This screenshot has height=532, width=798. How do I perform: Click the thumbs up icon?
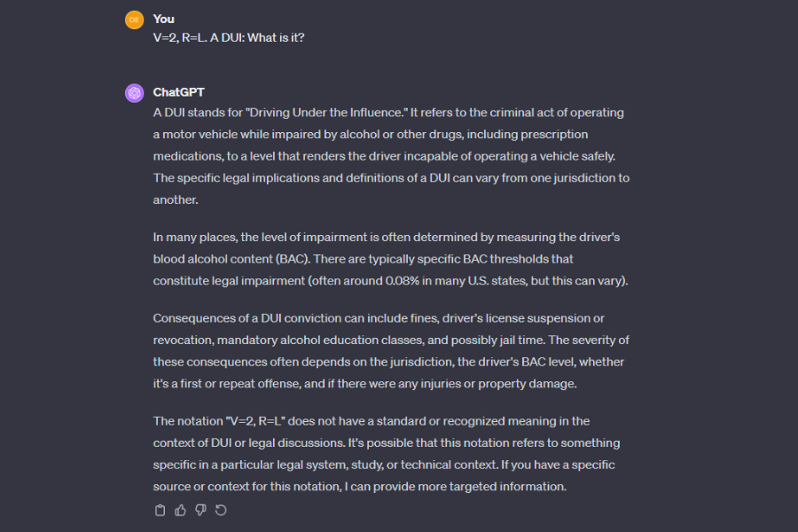(181, 510)
